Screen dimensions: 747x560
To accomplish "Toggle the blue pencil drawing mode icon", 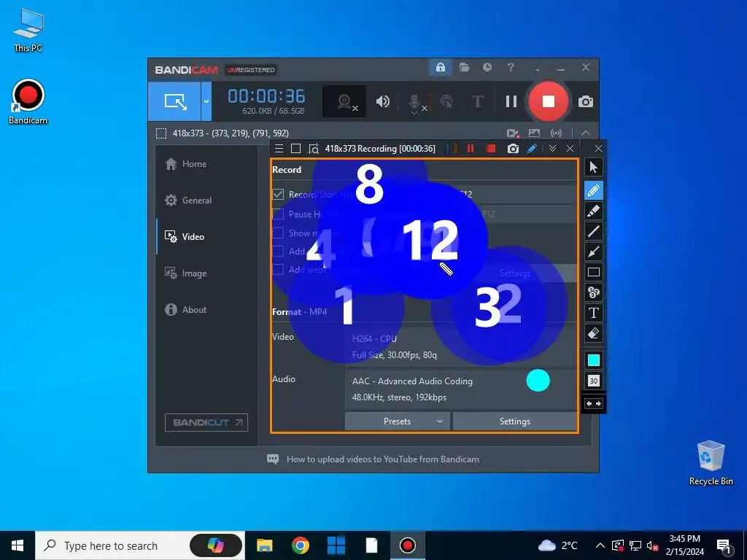I will coord(532,149).
